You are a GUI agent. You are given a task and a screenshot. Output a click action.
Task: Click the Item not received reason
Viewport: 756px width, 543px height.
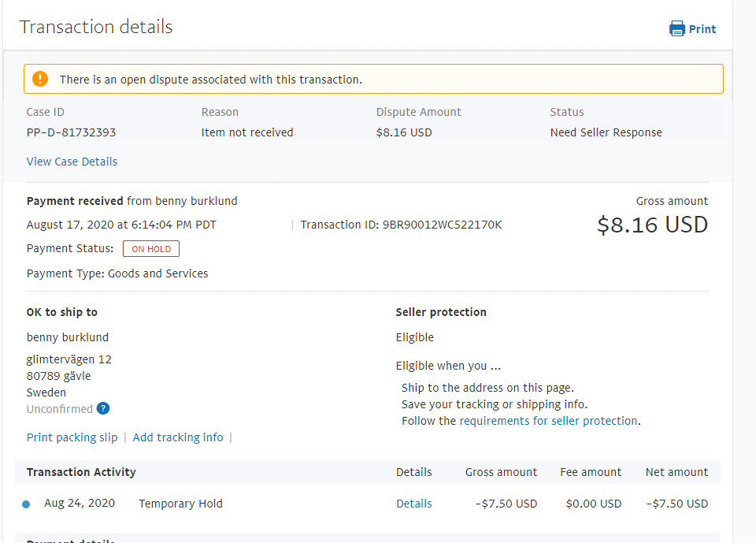[x=246, y=132]
